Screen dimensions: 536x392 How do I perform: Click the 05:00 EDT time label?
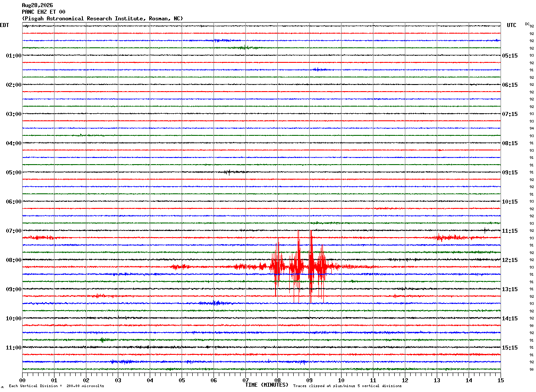pos(14,173)
